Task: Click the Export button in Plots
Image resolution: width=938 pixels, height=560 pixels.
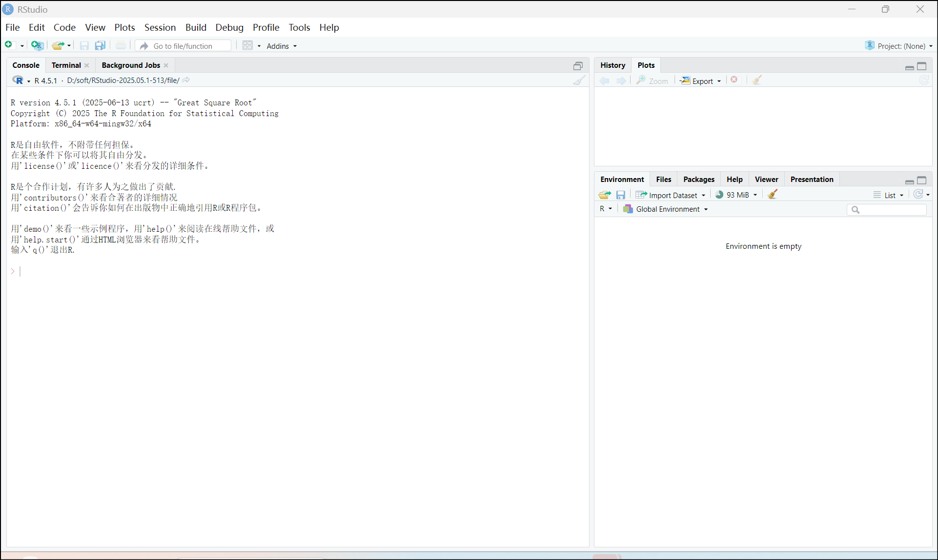Action: point(701,81)
